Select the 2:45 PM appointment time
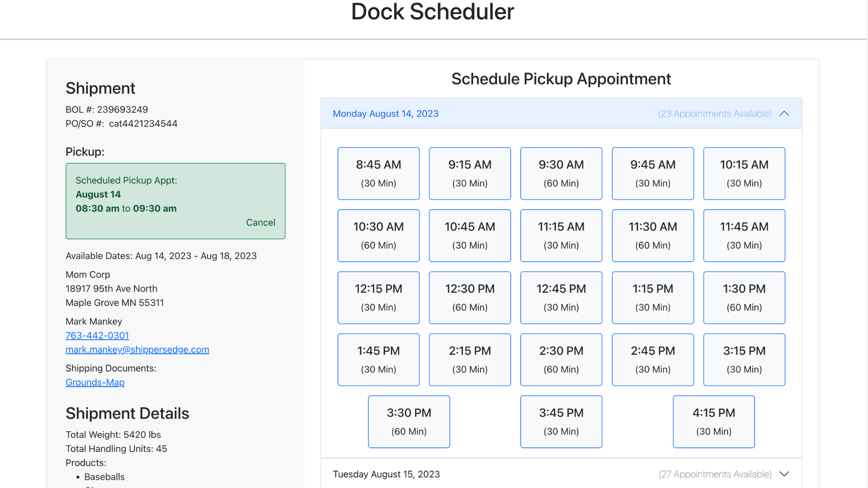 [652, 359]
